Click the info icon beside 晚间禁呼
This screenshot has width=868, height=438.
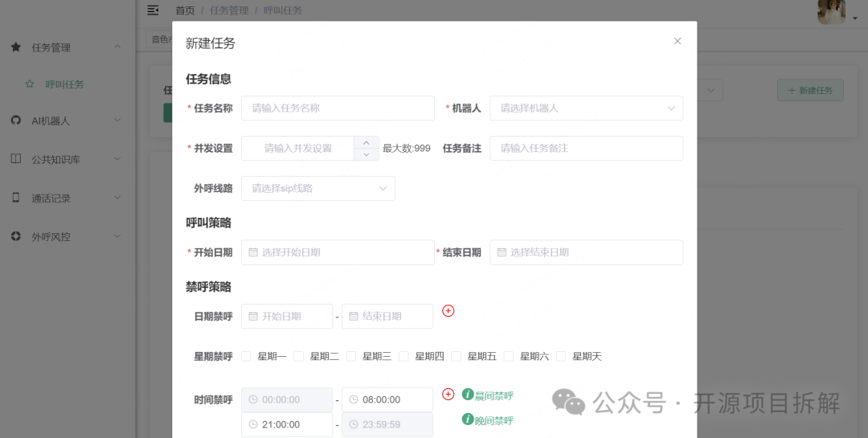[468, 420]
